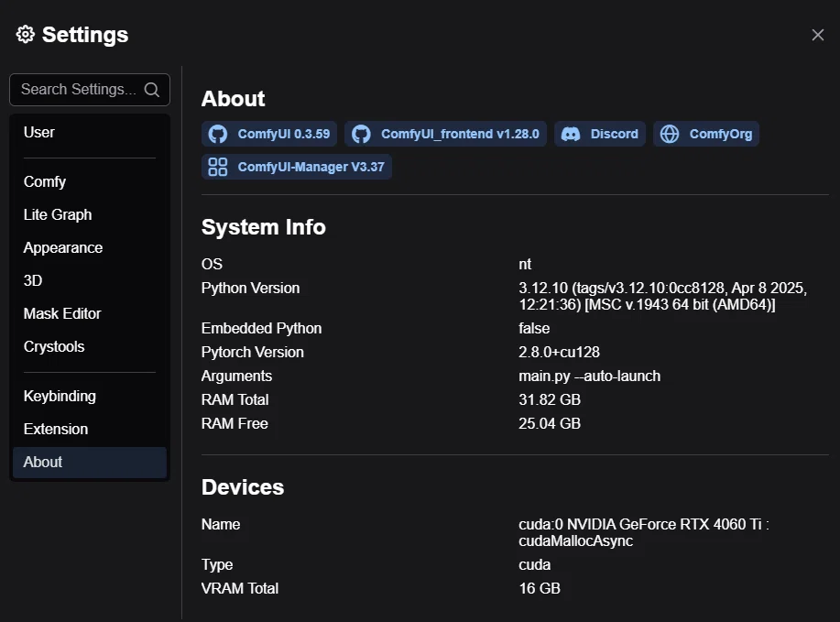Click the RAM Total label
Viewport: 840px width, 622px height.
(235, 399)
